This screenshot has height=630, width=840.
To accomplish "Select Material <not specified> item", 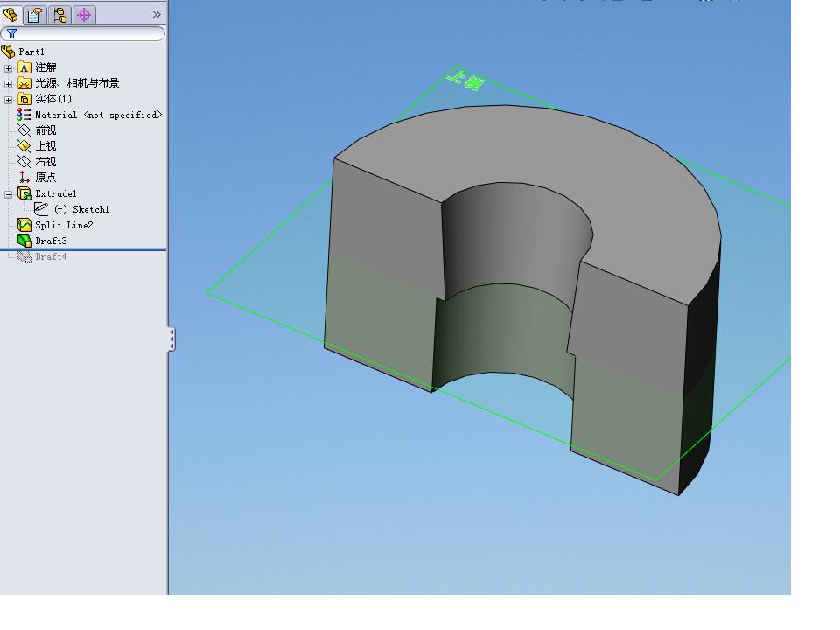I will click(98, 115).
